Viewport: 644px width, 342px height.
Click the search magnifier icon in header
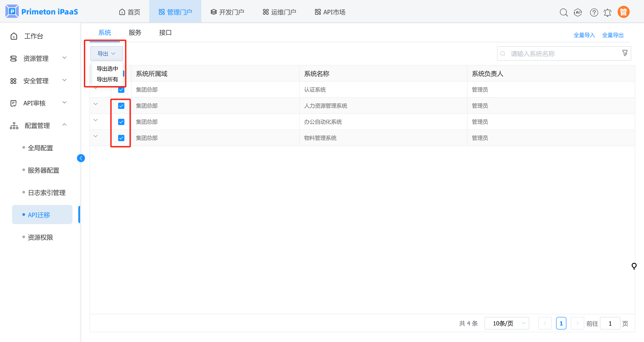click(x=563, y=12)
